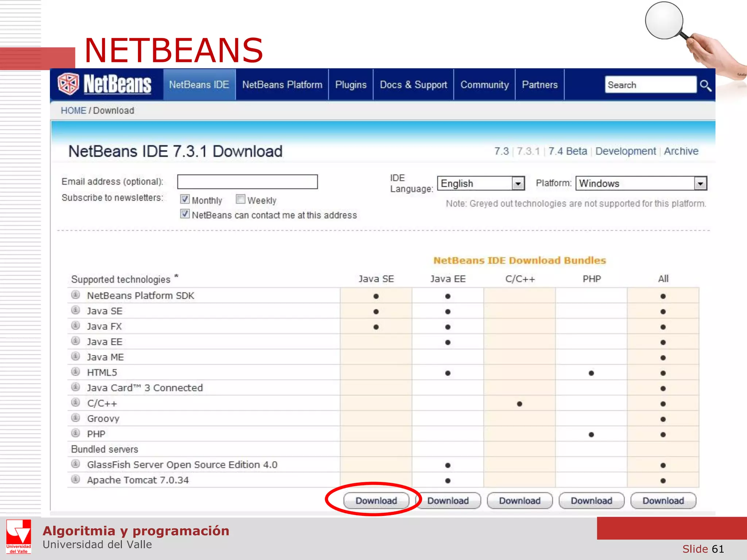The width and height of the screenshot is (747, 560).
Task: Open info icon for Java ME row
Action: pos(76,356)
